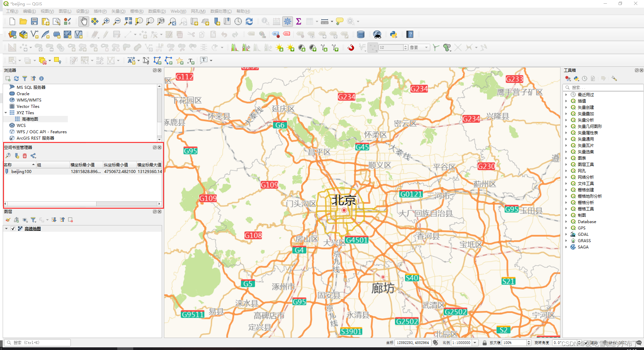Click the toolbox search field
The image size is (644, 350).
point(603,87)
